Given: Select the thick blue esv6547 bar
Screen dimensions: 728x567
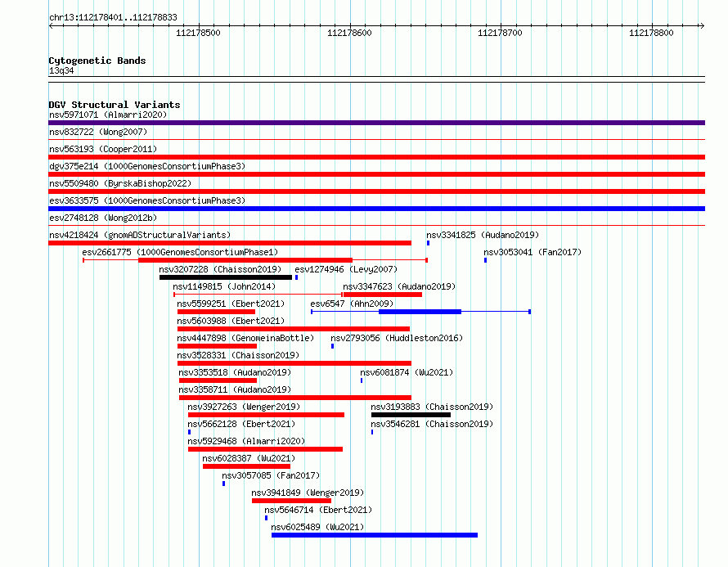Looking at the screenshot, I should click(420, 312).
